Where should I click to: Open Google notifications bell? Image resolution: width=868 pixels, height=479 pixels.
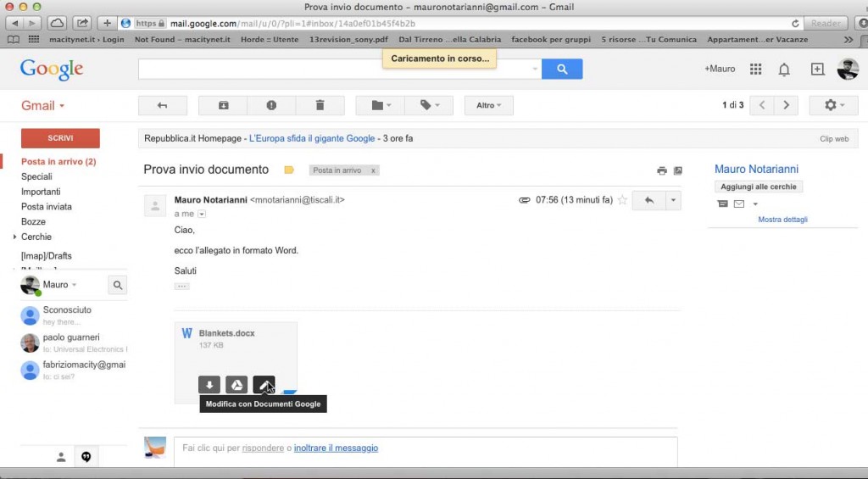[x=784, y=70]
